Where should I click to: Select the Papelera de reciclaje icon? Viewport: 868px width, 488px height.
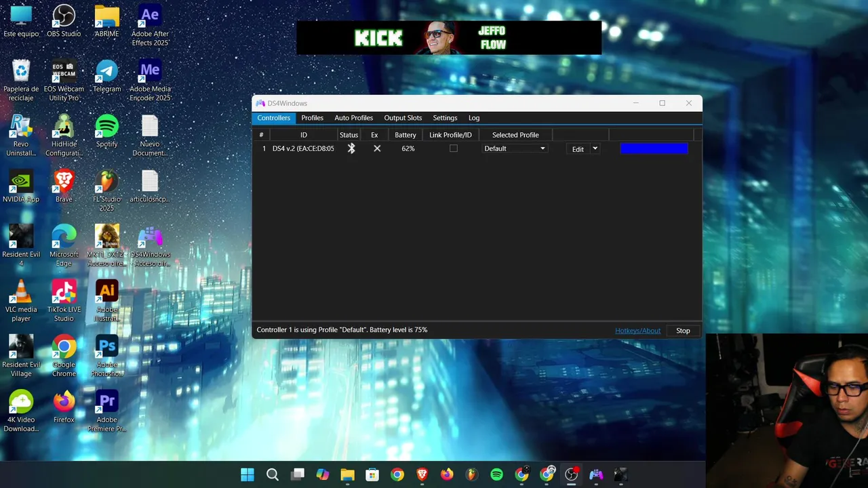point(21,81)
